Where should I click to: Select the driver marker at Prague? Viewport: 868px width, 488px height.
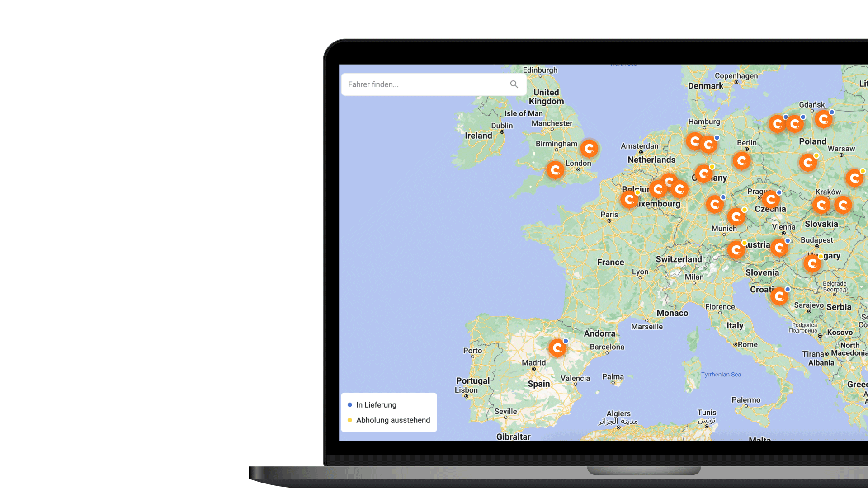(x=771, y=199)
